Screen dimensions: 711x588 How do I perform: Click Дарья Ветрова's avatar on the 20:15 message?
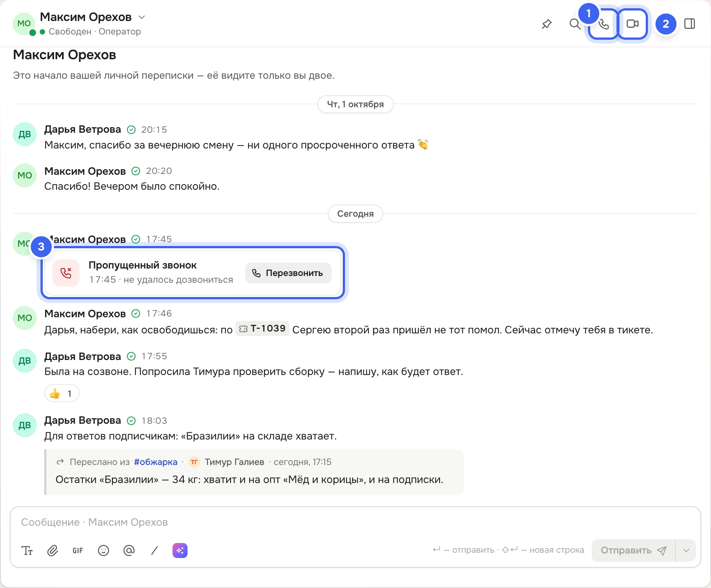click(25, 134)
